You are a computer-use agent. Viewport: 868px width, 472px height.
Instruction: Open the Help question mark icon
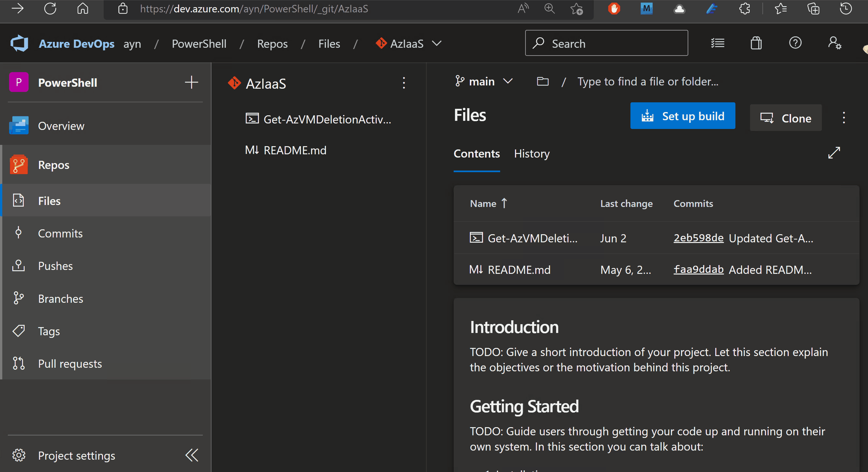click(795, 43)
